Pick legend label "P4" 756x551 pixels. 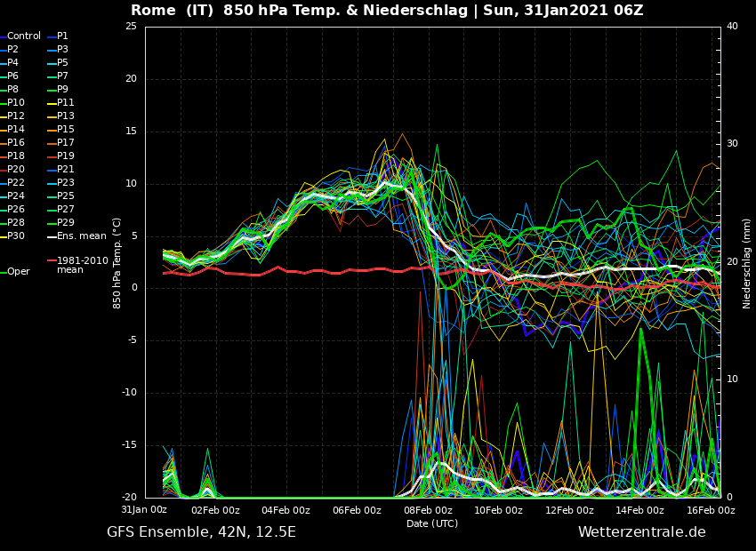click(12, 62)
